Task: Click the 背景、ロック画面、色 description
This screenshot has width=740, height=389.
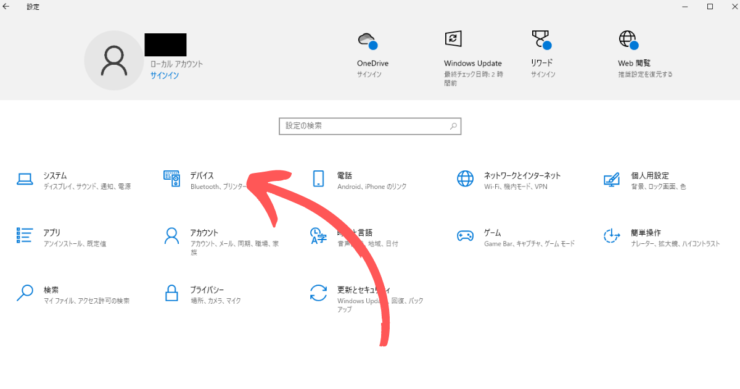Action: (658, 186)
